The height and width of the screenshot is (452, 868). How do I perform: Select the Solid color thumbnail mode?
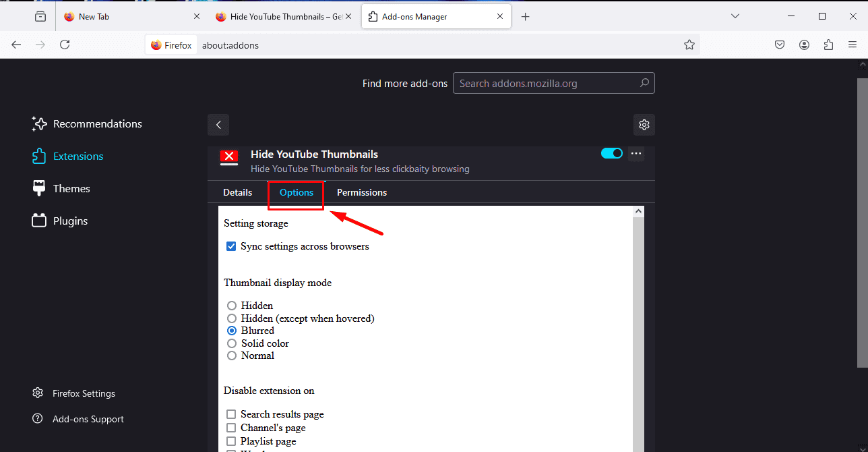click(x=232, y=343)
